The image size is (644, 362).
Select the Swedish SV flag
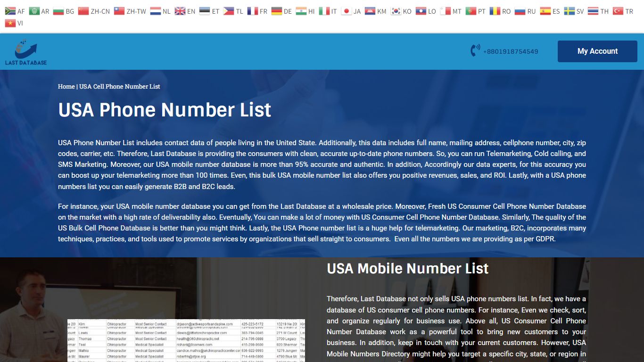[574, 11]
